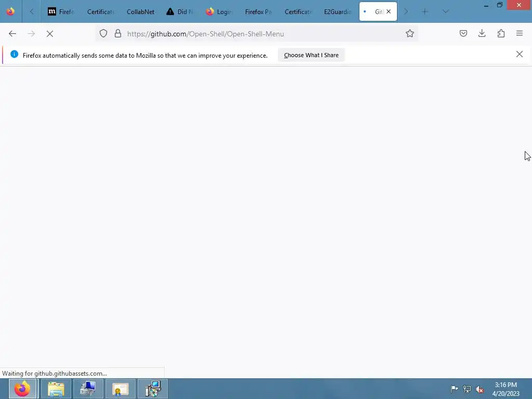The height and width of the screenshot is (399, 532).
Task: Go back to the previous page
Action: click(x=12, y=34)
